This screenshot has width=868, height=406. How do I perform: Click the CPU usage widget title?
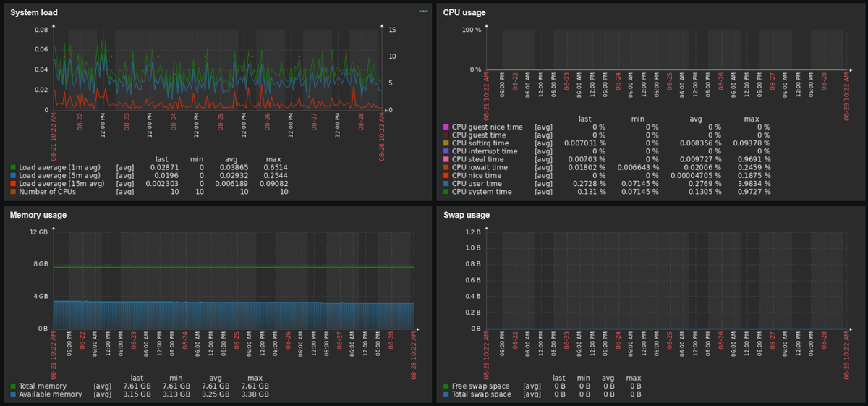464,12
